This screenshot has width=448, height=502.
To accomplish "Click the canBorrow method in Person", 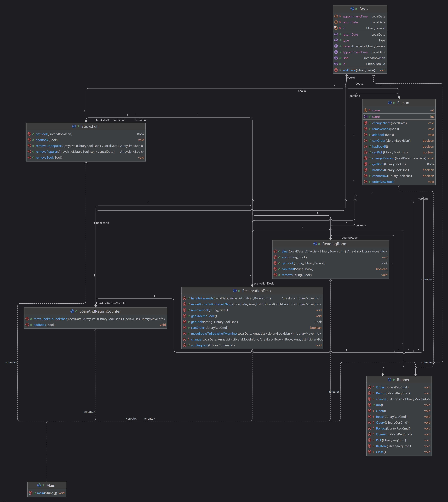I will tap(379, 176).
